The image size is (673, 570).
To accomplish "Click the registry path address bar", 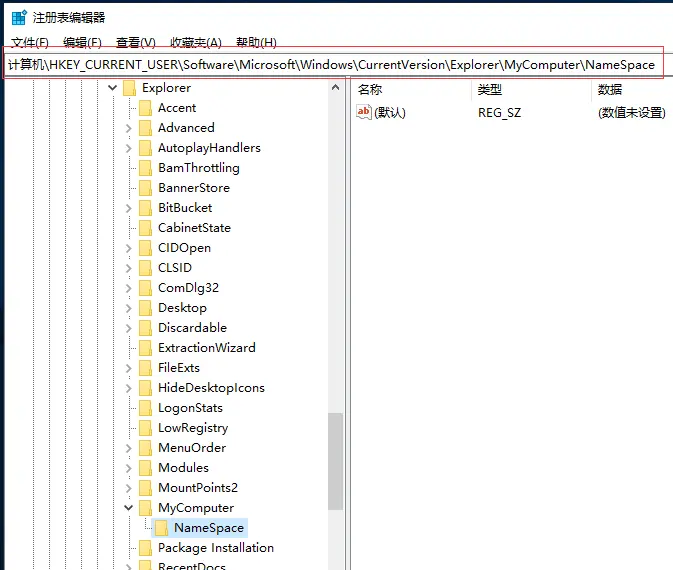I will pyautogui.click(x=330, y=65).
